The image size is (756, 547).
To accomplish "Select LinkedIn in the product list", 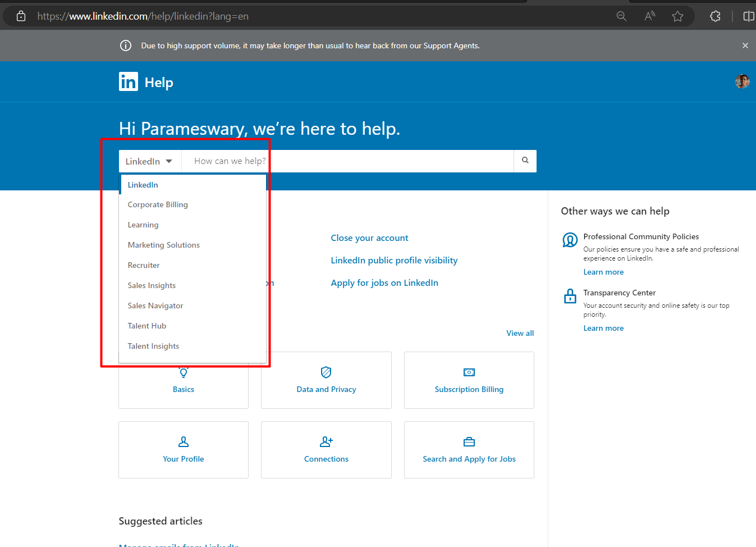I will pos(194,185).
